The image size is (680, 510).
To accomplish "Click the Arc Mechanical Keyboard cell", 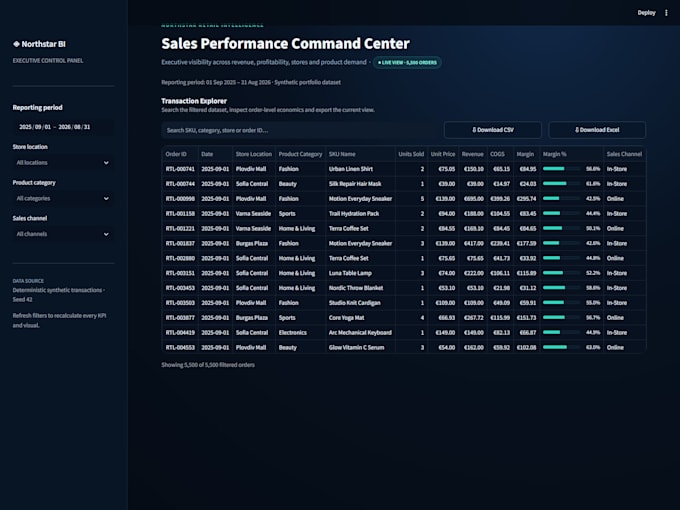I will [360, 333].
